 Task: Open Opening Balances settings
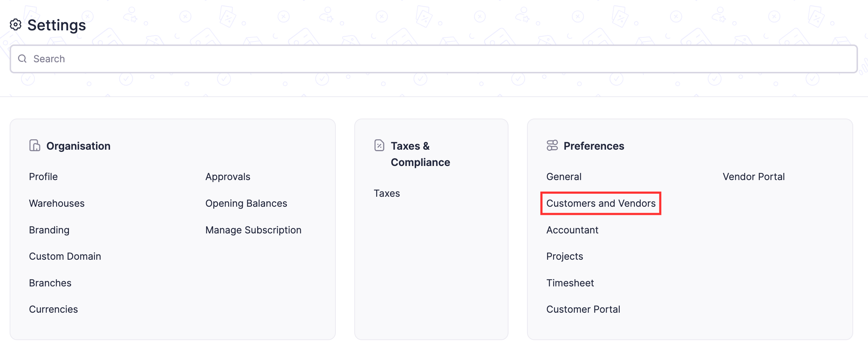[x=246, y=203]
